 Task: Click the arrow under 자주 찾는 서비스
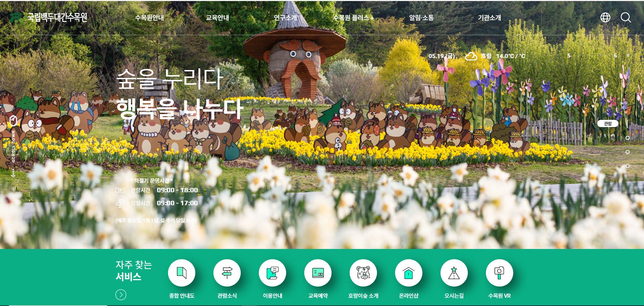121,295
